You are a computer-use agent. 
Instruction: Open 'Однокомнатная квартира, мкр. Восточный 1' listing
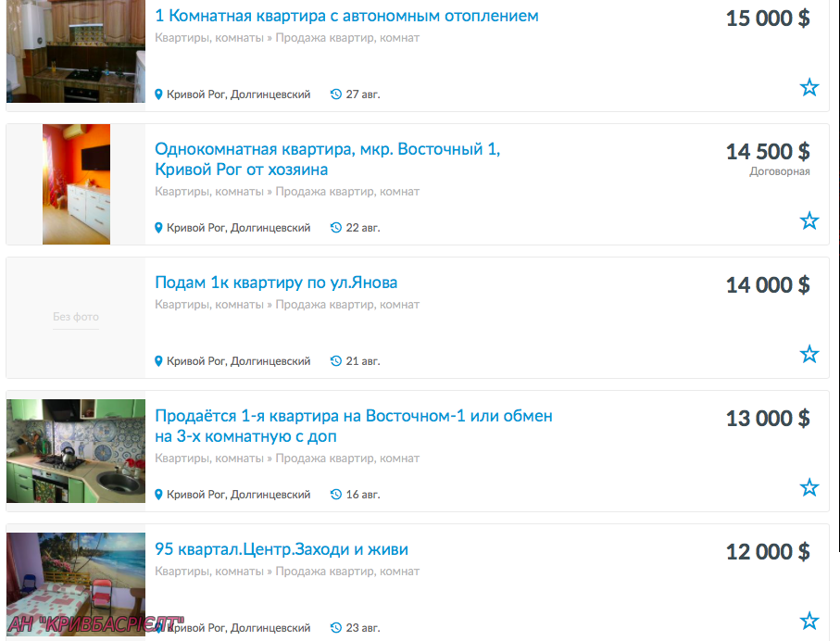327,159
